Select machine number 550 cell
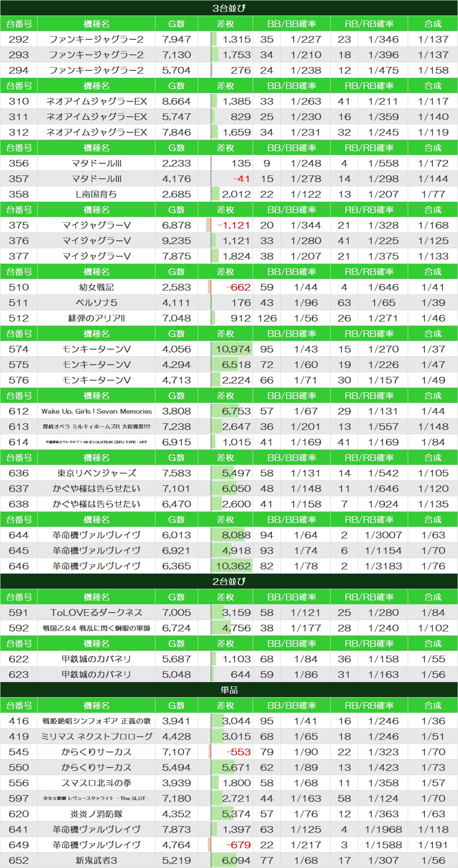 point(19,768)
